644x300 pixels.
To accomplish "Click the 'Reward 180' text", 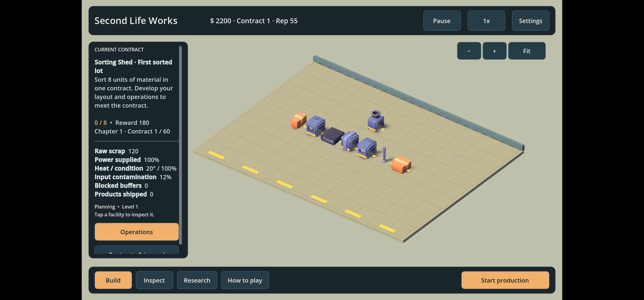I will (x=132, y=123).
